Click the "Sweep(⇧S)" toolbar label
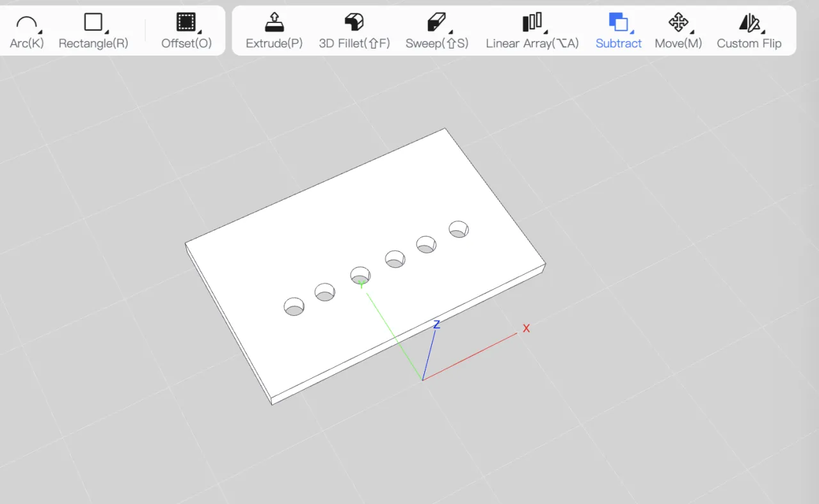Screen dimensions: 819x504 tap(436, 43)
